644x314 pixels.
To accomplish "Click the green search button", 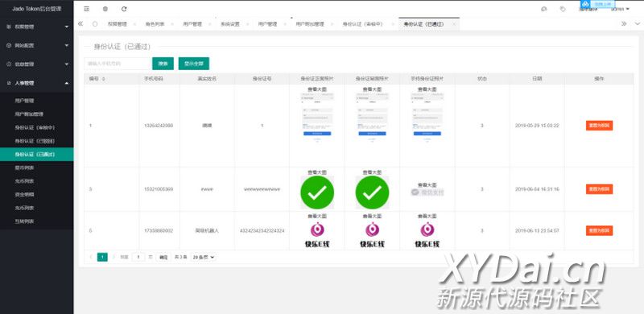I will (x=163, y=64).
